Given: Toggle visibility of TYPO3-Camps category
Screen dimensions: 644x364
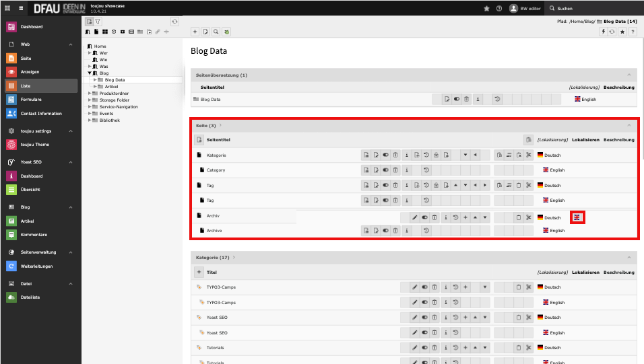Looking at the screenshot, I should click(425, 287).
